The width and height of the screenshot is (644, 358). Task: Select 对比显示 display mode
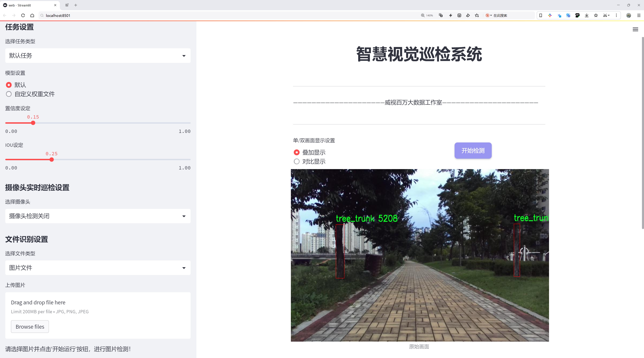click(297, 161)
